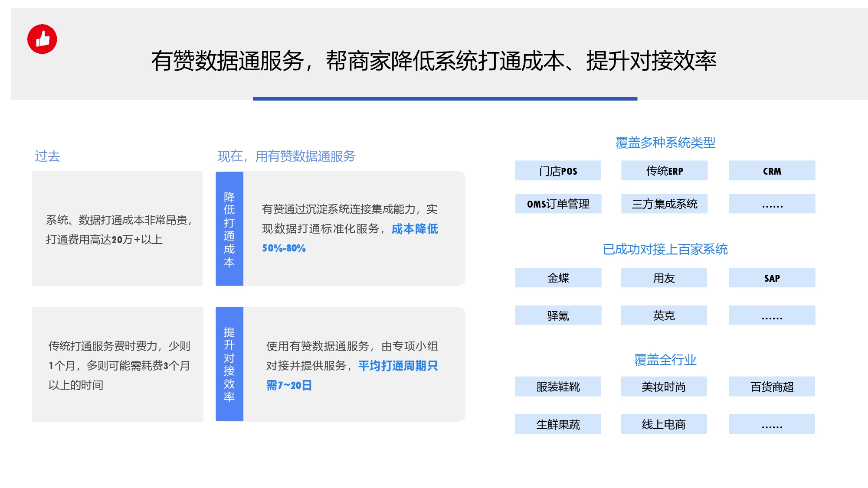
Task: Click the 美妆时尚 industry box
Action: coord(664,387)
